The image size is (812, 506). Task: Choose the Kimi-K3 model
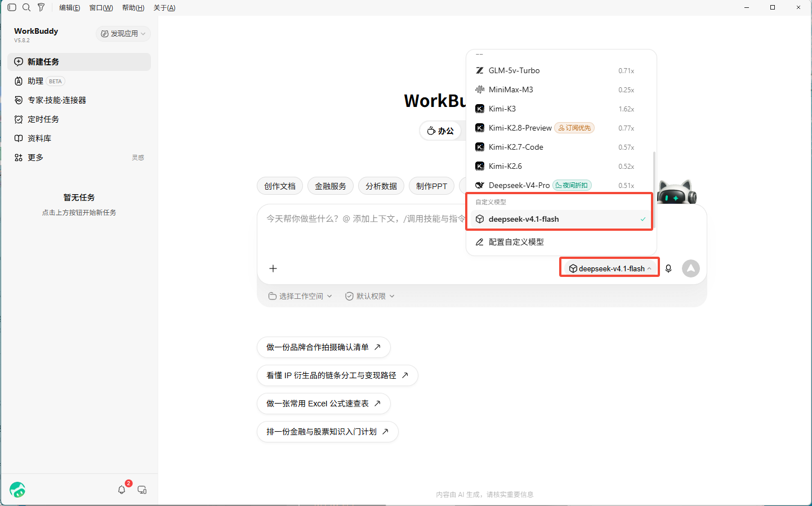click(x=561, y=109)
